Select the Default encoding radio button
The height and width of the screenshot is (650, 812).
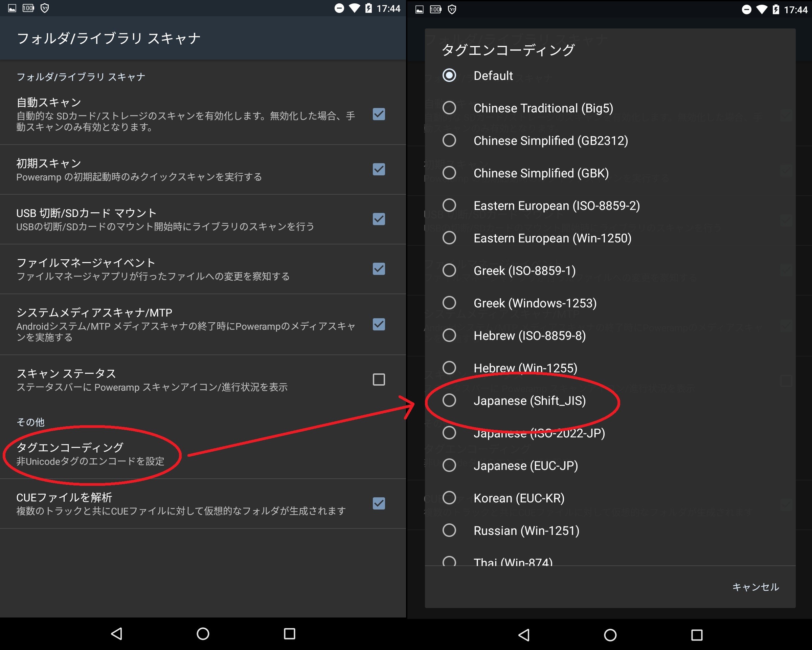coord(449,75)
